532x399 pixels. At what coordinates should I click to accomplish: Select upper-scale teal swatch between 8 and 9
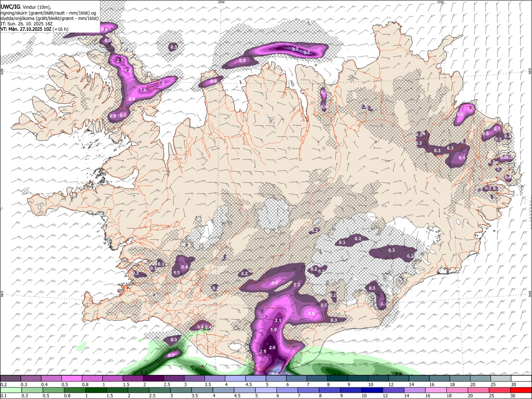click(x=337, y=379)
